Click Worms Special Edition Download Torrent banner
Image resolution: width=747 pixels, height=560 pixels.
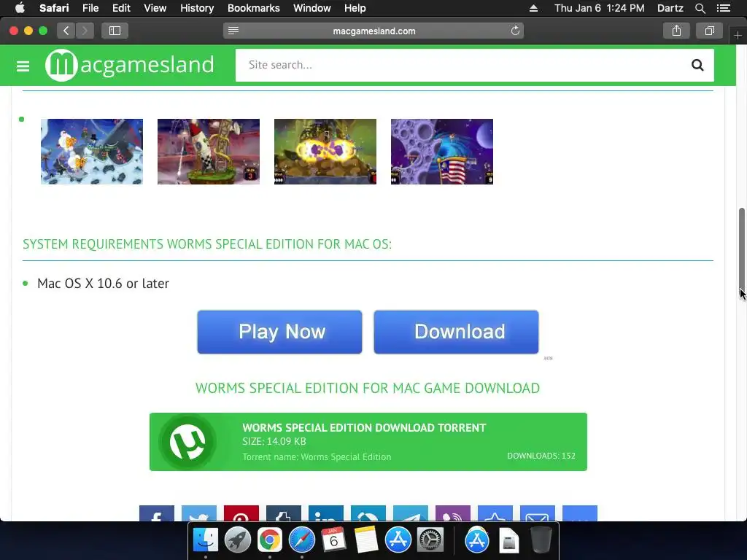pyautogui.click(x=368, y=442)
